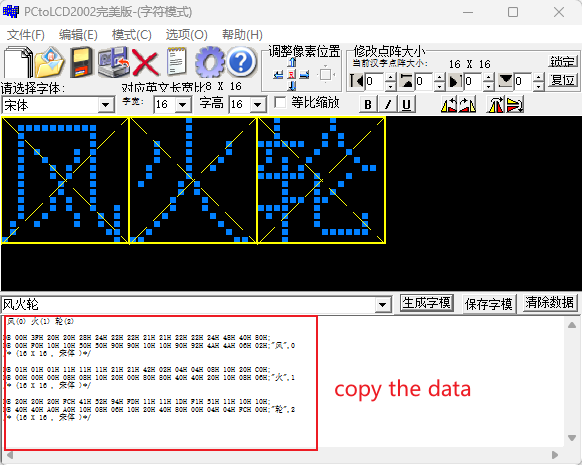Increase the right margin spinner value
The width and height of the screenshot is (582, 465).
click(x=488, y=77)
